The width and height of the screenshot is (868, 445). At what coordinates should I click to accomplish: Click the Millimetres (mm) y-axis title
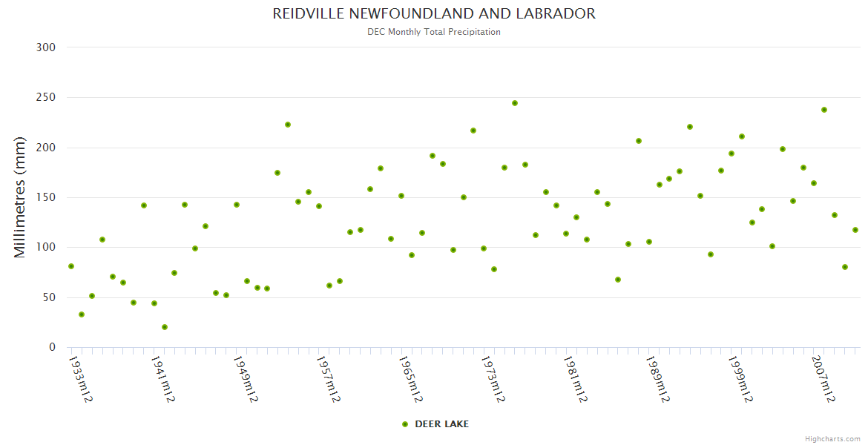coord(20,197)
